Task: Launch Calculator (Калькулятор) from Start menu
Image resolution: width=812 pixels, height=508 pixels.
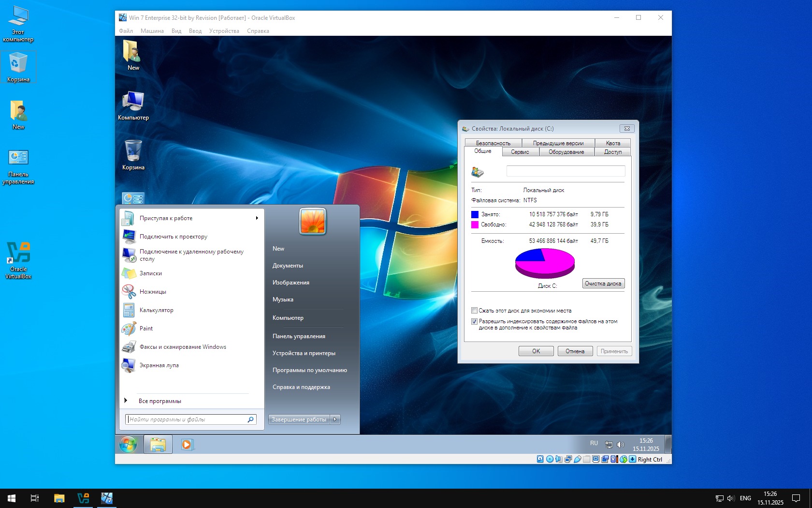Action: click(x=156, y=310)
